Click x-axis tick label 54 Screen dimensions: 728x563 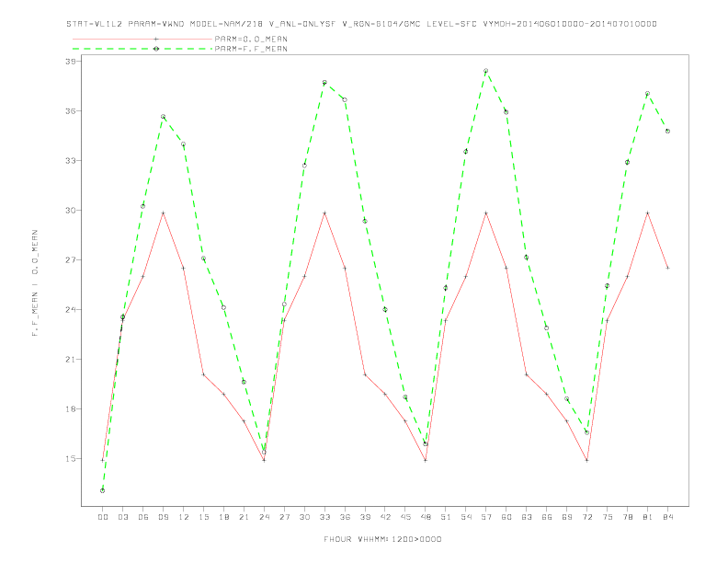coord(466,517)
